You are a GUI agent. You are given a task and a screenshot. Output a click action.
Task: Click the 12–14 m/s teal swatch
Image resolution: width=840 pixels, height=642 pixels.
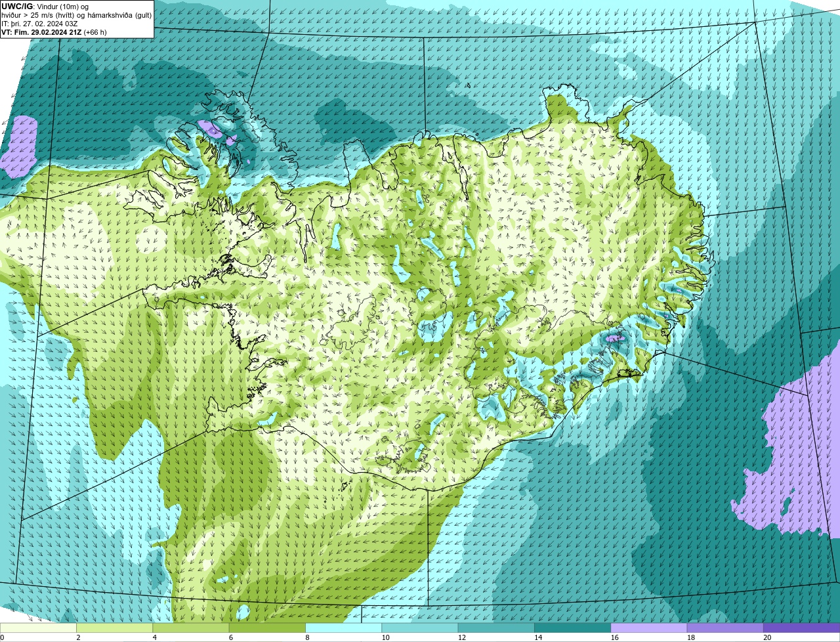click(496, 628)
